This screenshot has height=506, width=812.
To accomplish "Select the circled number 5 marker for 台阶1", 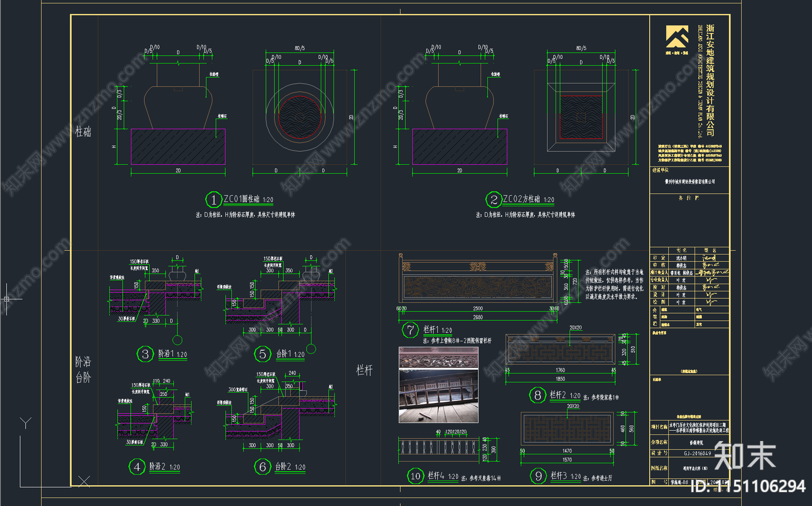I will 262,354.
